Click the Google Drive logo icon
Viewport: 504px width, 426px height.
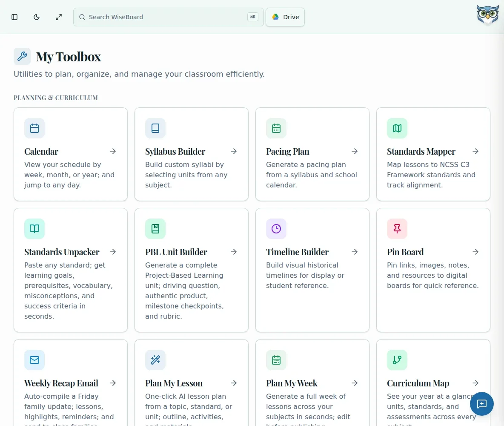pyautogui.click(x=275, y=17)
